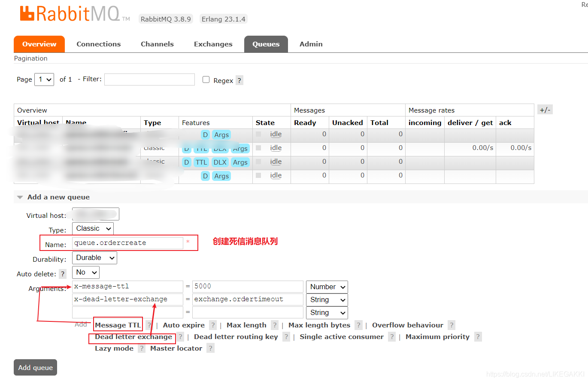Click the empty argument key field
Viewport: 588px width, 382px height.
tap(127, 312)
